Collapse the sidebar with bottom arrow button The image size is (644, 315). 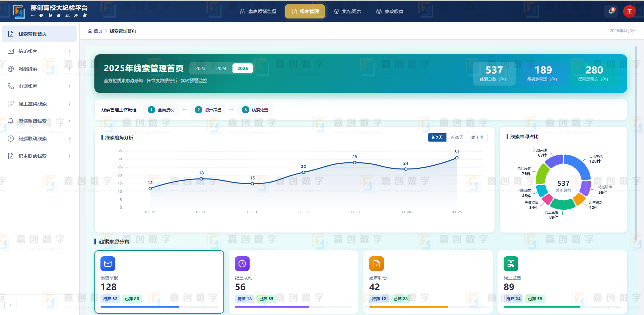click(10, 305)
